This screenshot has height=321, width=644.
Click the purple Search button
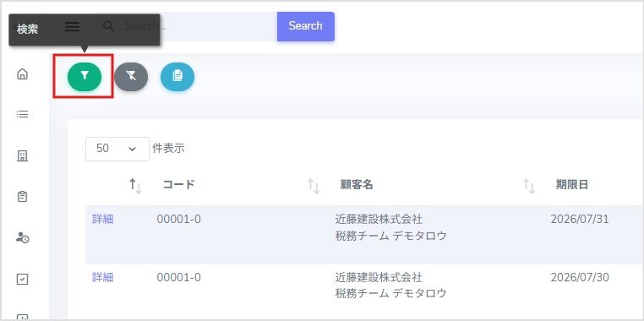pyautogui.click(x=306, y=26)
